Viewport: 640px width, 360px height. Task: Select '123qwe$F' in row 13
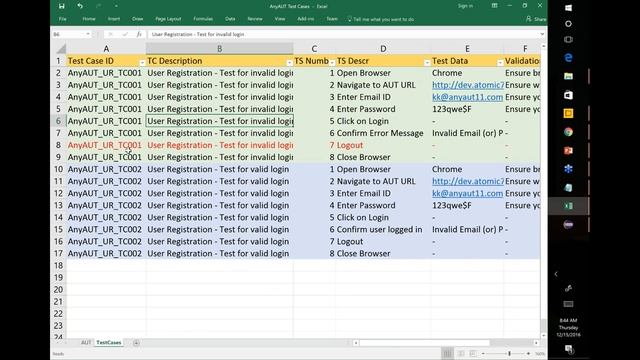467,205
